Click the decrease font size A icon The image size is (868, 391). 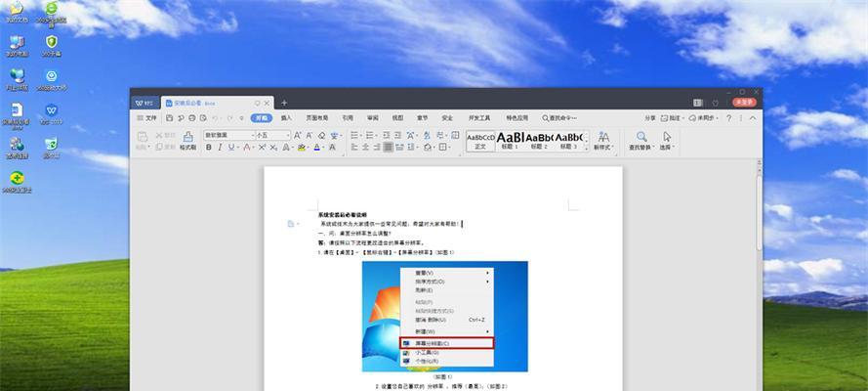tap(309, 135)
